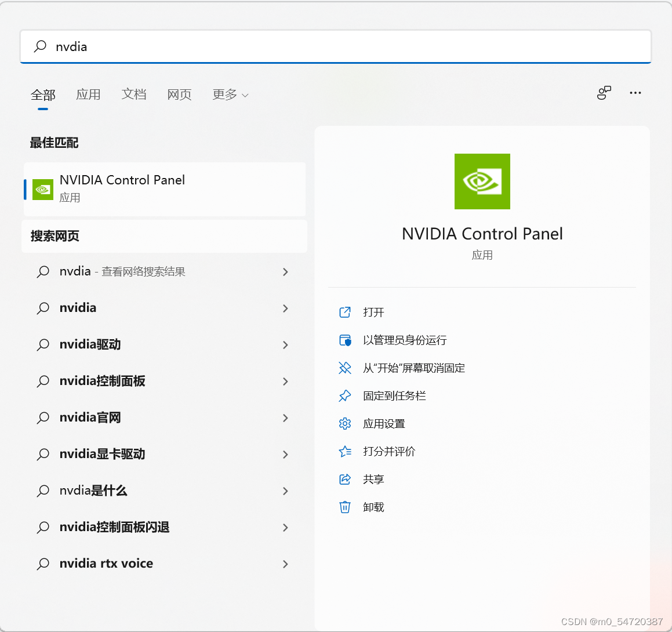Image resolution: width=672 pixels, height=632 pixels.
Task: Click the small NVIDIA icon in best match
Action: (43, 190)
